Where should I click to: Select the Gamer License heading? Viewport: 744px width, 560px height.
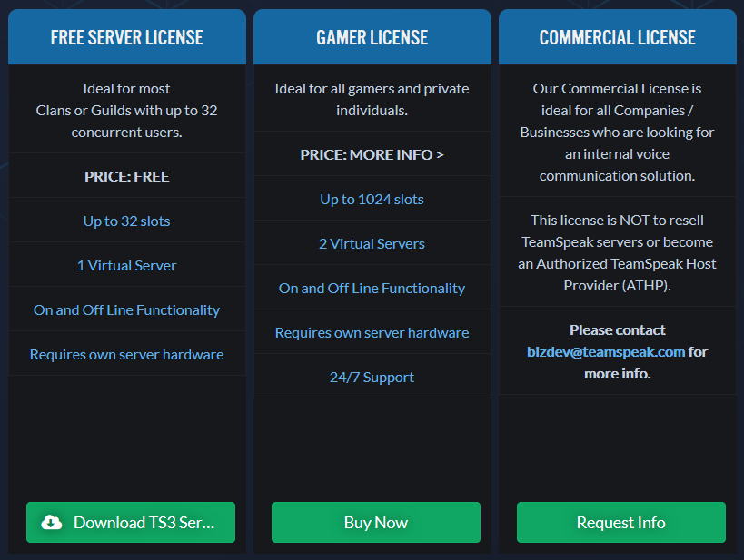point(372,37)
